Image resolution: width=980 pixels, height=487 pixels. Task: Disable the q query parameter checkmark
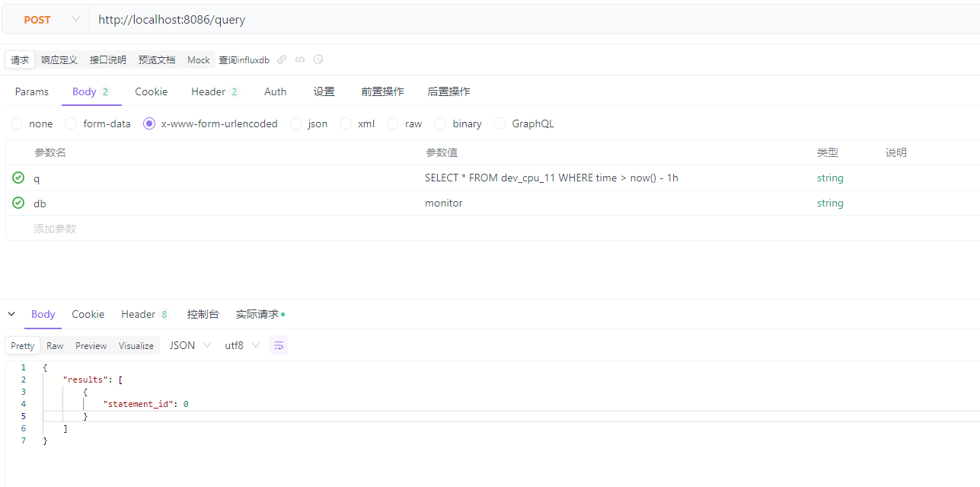(18, 178)
